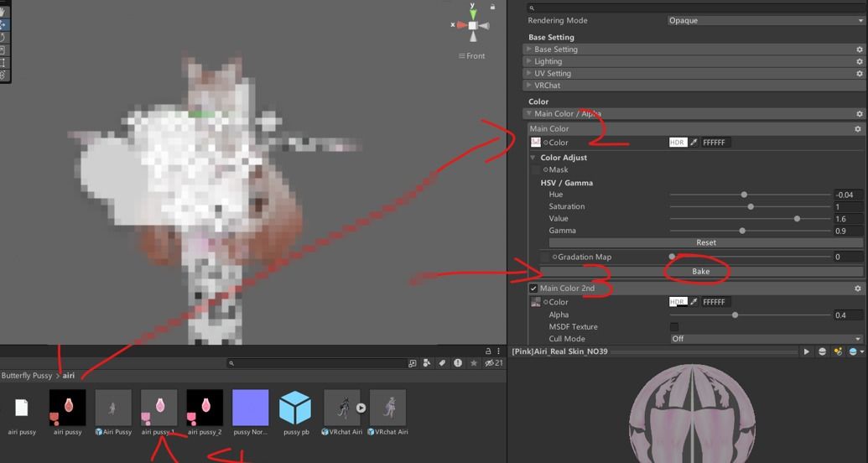Edit the Main Color hex field FFFFFF
Screen dimensions: 868x463
[x=715, y=143]
